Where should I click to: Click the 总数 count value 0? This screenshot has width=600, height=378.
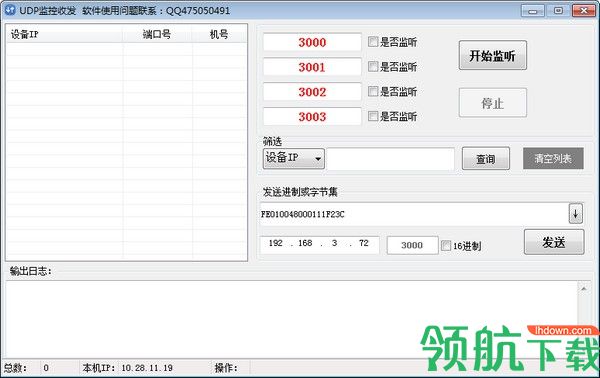click(x=46, y=368)
